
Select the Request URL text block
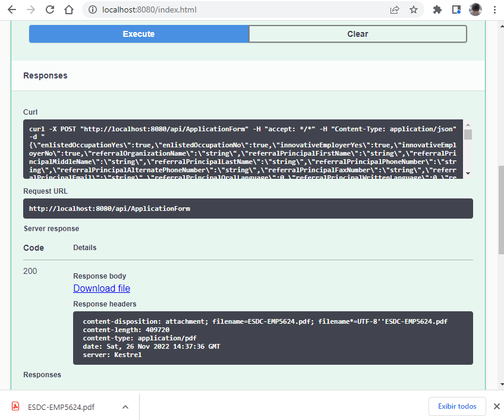pyautogui.click(x=247, y=209)
